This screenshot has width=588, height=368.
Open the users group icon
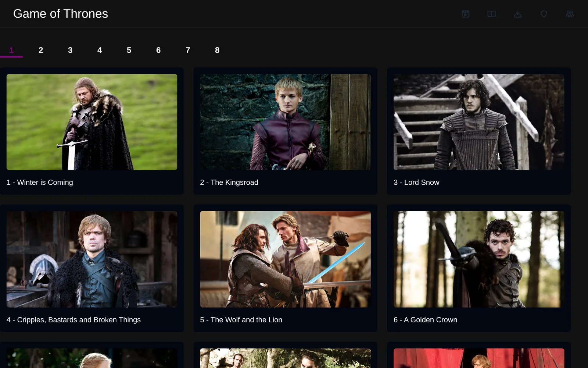(570, 14)
